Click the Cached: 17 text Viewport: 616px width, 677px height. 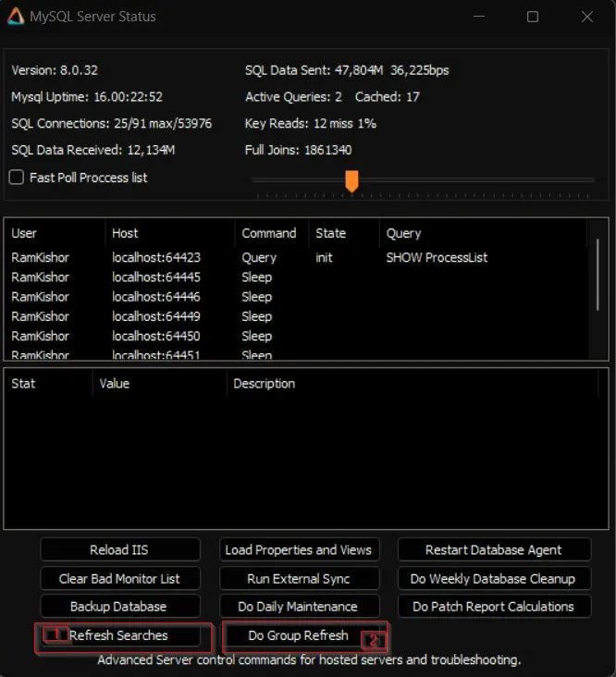388,97
